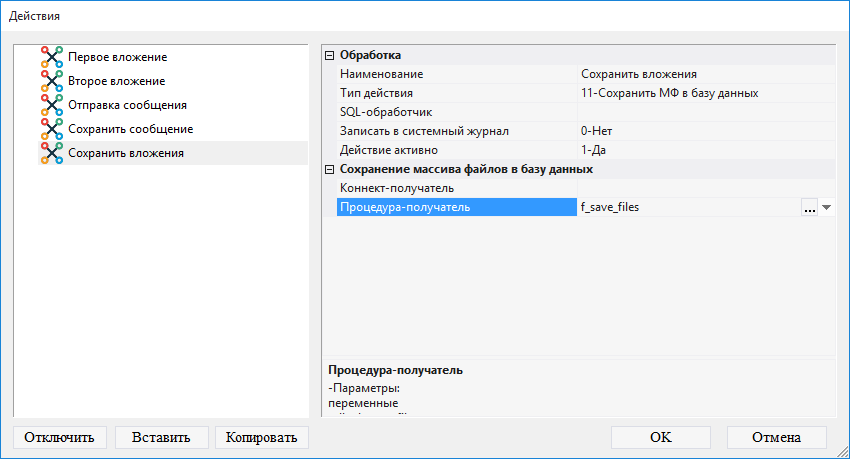
Task: Click the Сохранить сообщение action icon
Action: tap(51, 129)
